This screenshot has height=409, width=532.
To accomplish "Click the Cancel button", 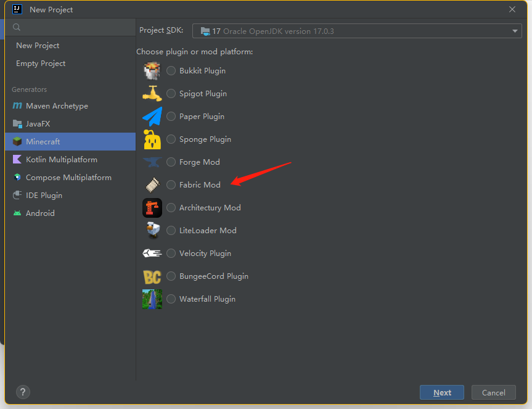I will 494,393.
